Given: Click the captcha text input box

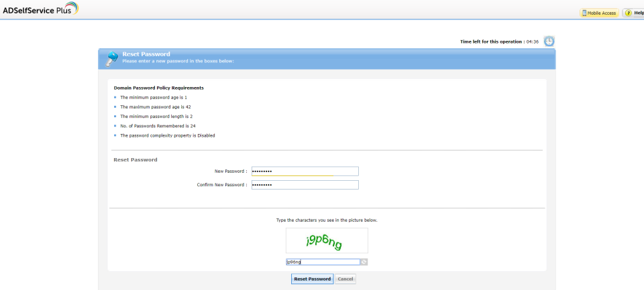Looking at the screenshot, I should pyautogui.click(x=323, y=262).
